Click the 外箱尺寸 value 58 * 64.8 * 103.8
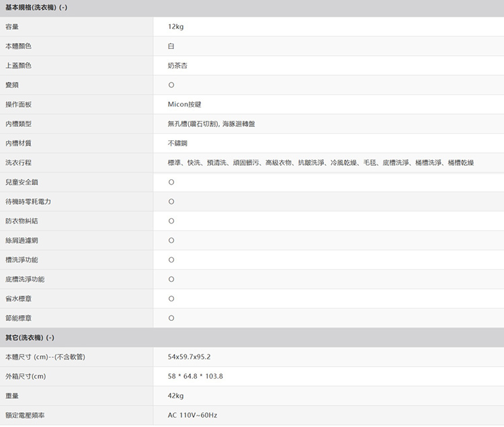Image resolution: width=504 pixels, height=427 pixels. (x=196, y=376)
